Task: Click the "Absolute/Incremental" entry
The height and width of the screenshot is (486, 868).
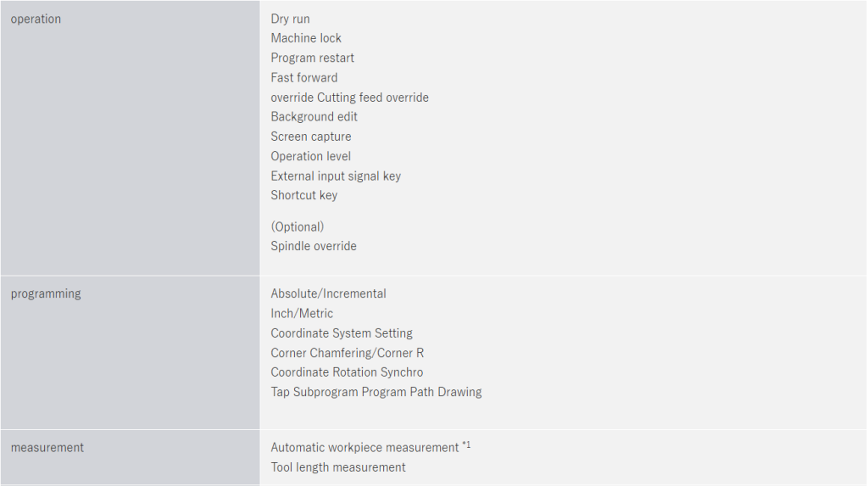Action: (x=328, y=294)
